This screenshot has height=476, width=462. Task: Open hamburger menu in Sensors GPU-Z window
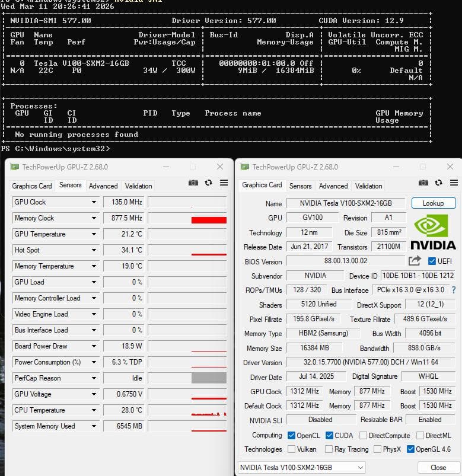click(224, 183)
